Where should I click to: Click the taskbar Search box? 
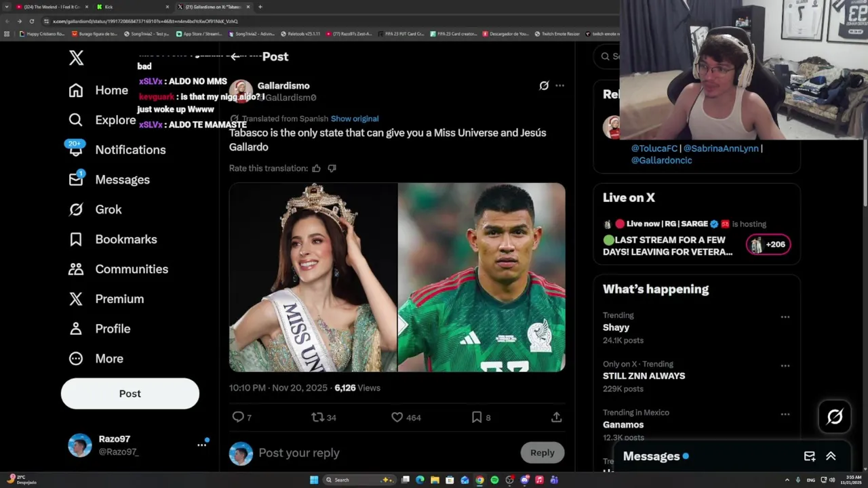359,480
